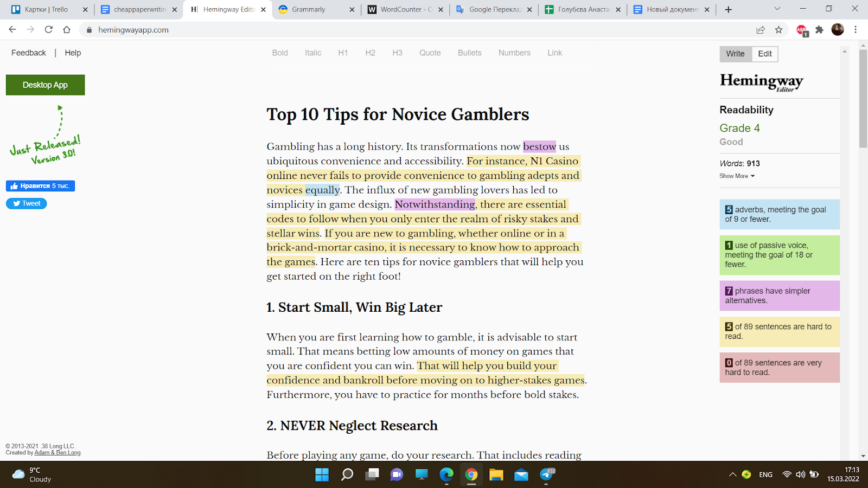
Task: Open Windows taskbar search
Action: click(347, 475)
